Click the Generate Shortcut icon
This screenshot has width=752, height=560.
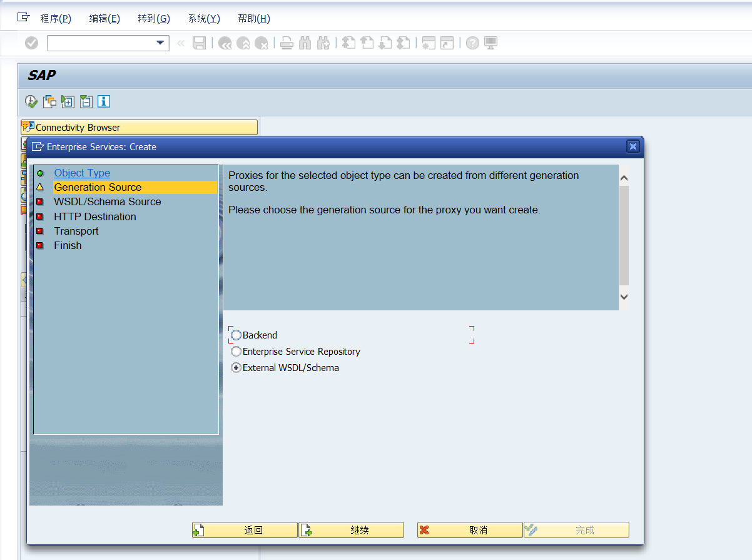tap(447, 43)
